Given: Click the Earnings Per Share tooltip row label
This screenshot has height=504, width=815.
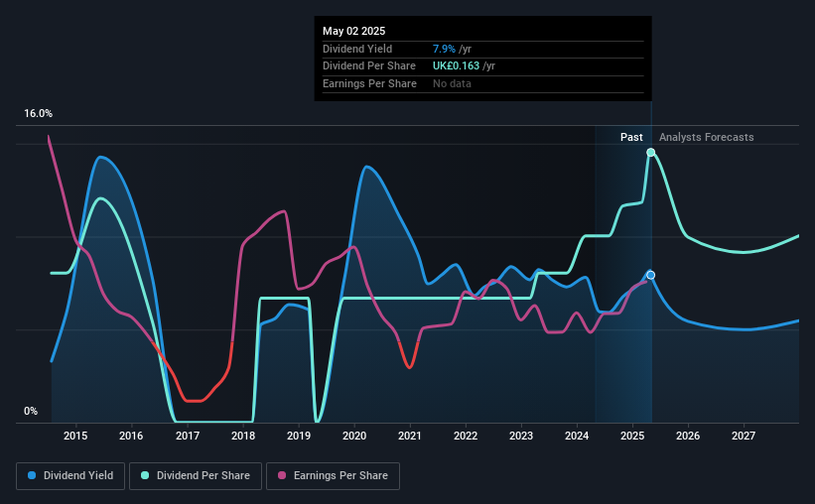Looking at the screenshot, I should click(x=369, y=83).
